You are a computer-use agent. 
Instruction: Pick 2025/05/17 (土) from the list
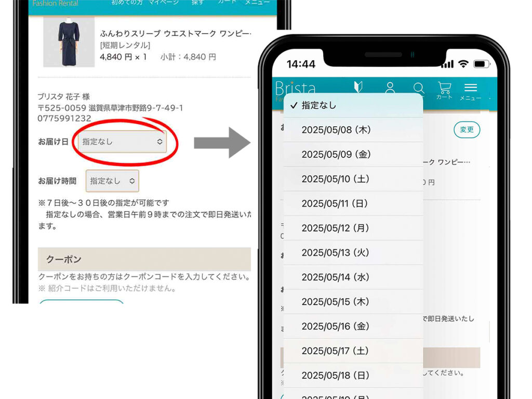[353, 351]
